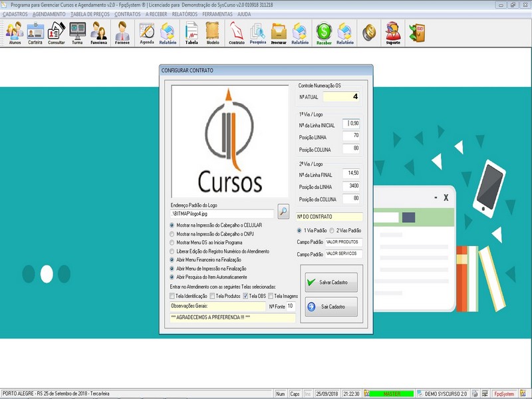Uncheck the Tela OBS checkbox
Viewport: 532px width, 399px height.
click(245, 296)
